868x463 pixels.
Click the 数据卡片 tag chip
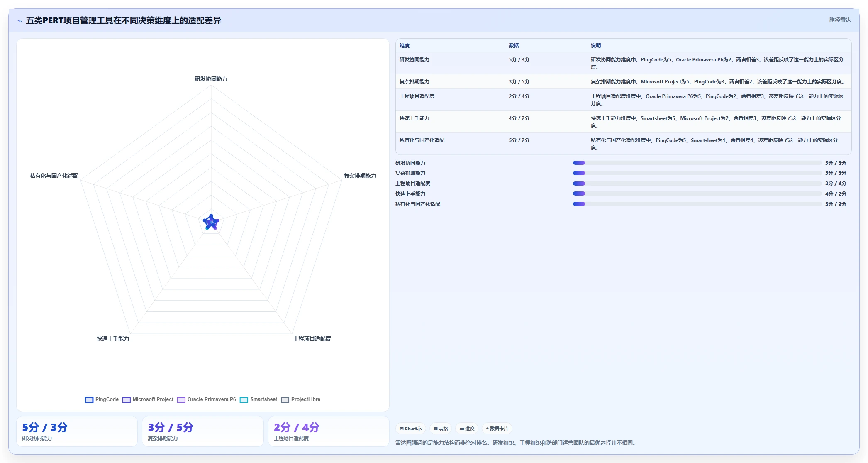[x=497, y=429]
